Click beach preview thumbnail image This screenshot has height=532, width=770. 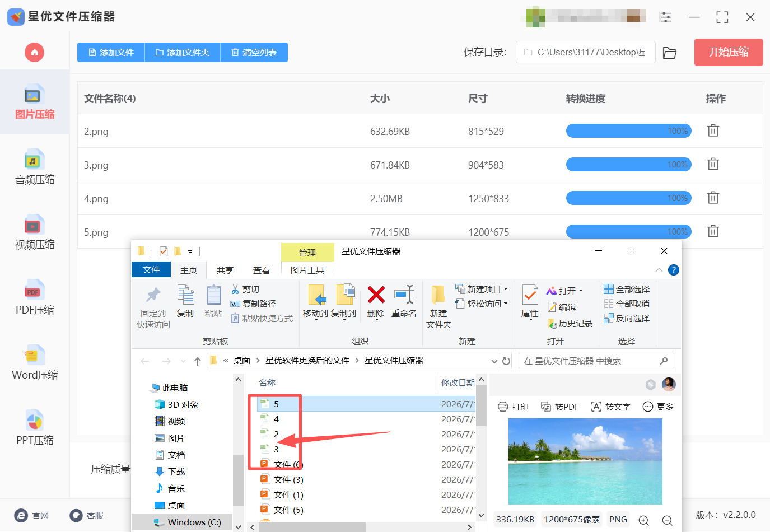[585, 461]
